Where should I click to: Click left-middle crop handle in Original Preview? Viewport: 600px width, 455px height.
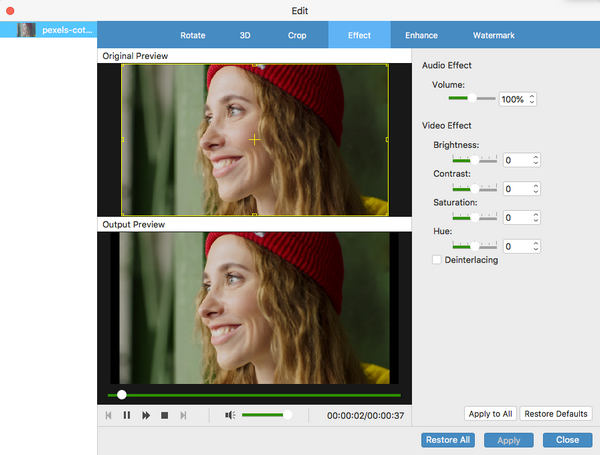pos(122,140)
